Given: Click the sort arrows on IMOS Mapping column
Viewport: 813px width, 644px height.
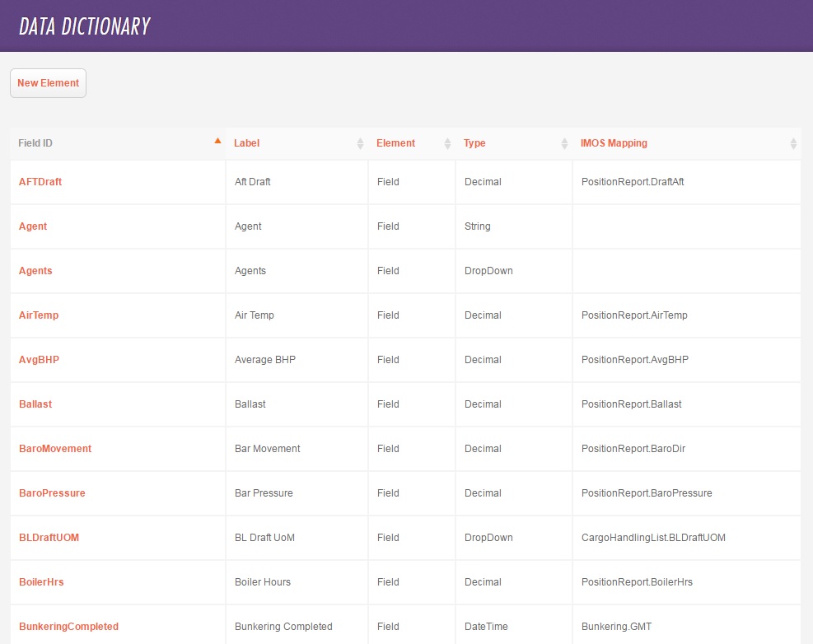Looking at the screenshot, I should (793, 142).
